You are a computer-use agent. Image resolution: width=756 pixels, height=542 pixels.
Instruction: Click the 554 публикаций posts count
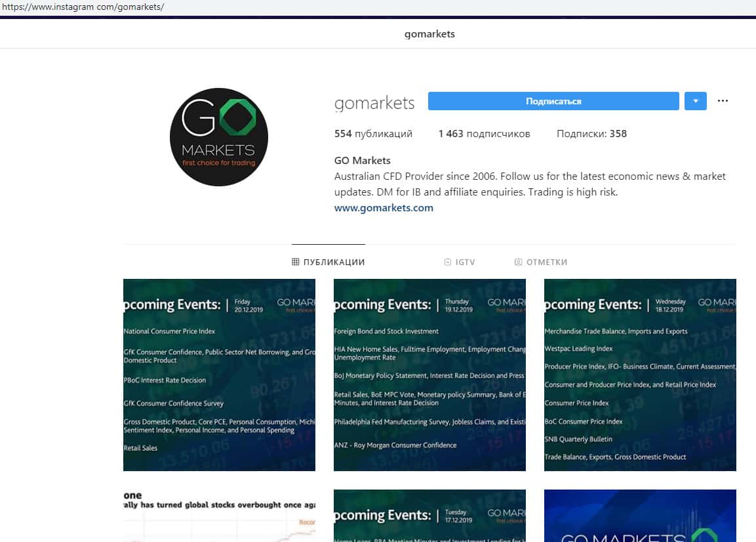(x=373, y=134)
